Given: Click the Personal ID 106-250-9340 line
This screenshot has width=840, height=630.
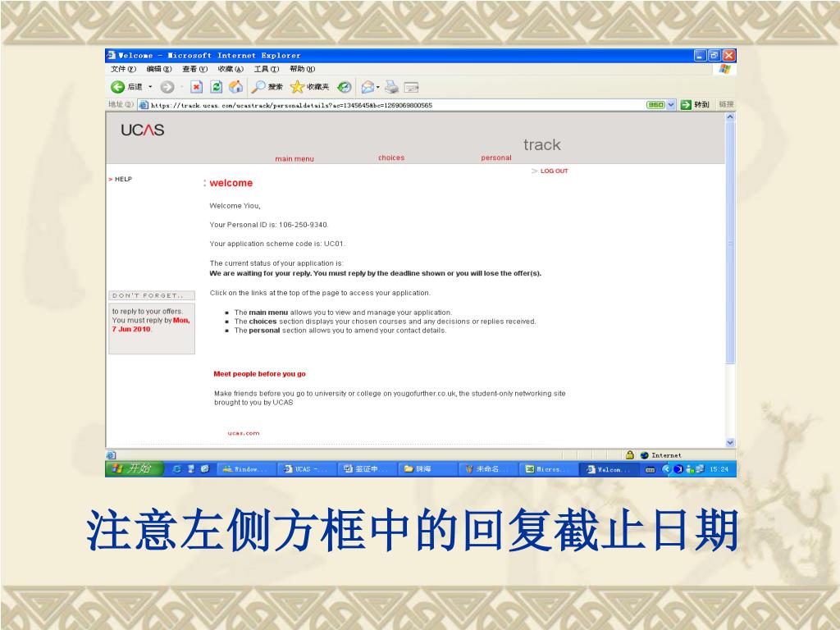Looking at the screenshot, I should pyautogui.click(x=269, y=225).
